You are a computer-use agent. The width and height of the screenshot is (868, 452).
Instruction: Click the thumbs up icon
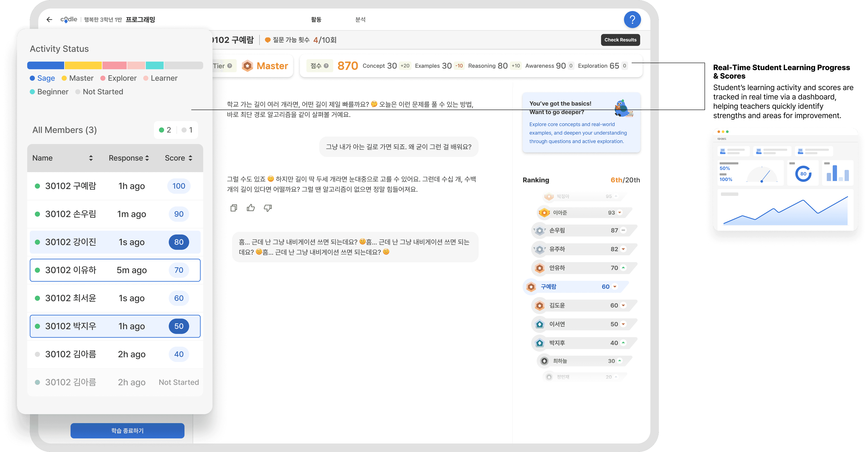251,208
